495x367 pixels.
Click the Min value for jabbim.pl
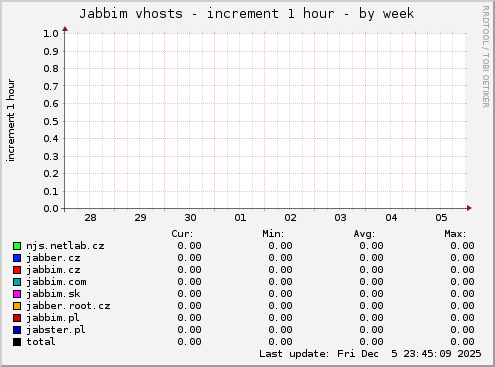(280, 318)
